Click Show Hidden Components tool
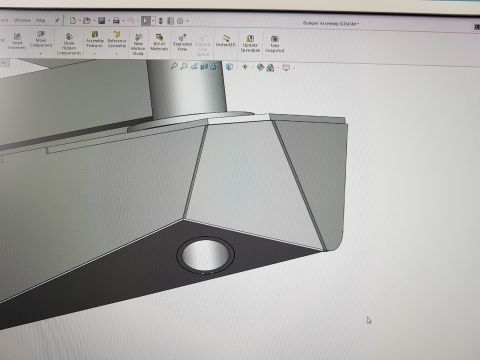480x360 pixels. (69, 44)
